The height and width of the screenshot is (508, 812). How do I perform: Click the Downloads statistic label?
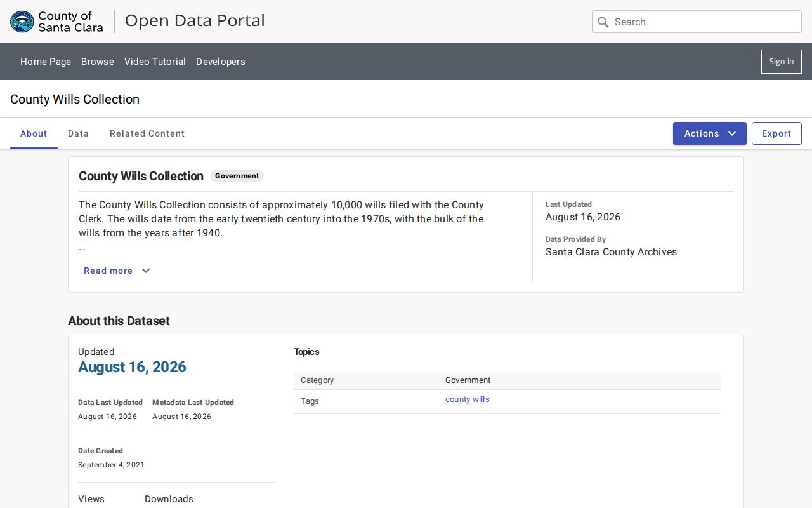point(169,499)
